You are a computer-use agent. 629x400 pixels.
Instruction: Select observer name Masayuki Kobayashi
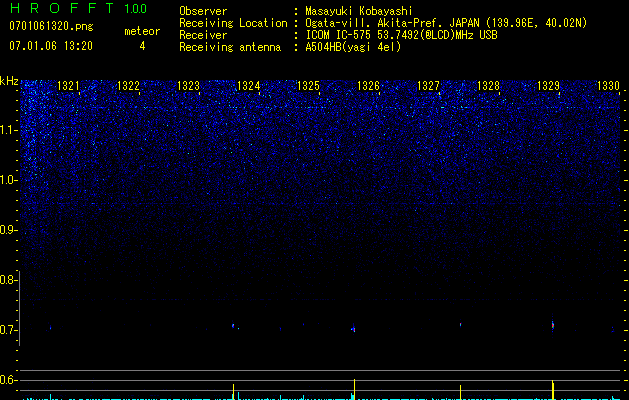click(359, 11)
